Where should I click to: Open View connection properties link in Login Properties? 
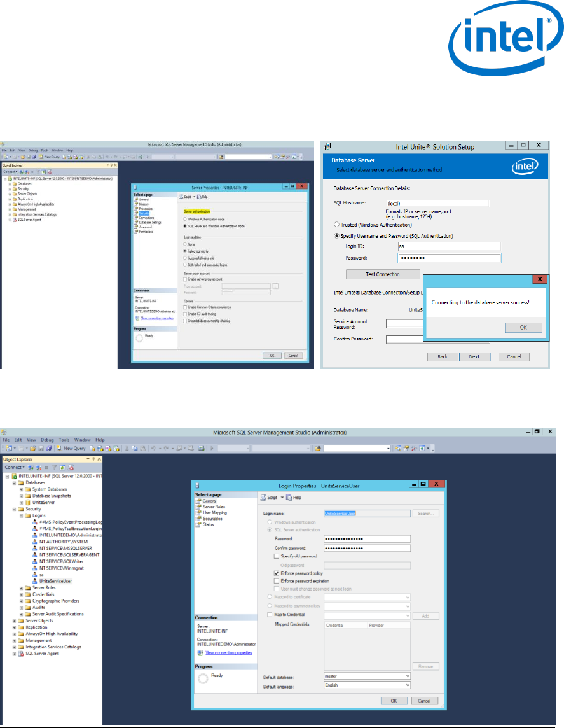[229, 653]
